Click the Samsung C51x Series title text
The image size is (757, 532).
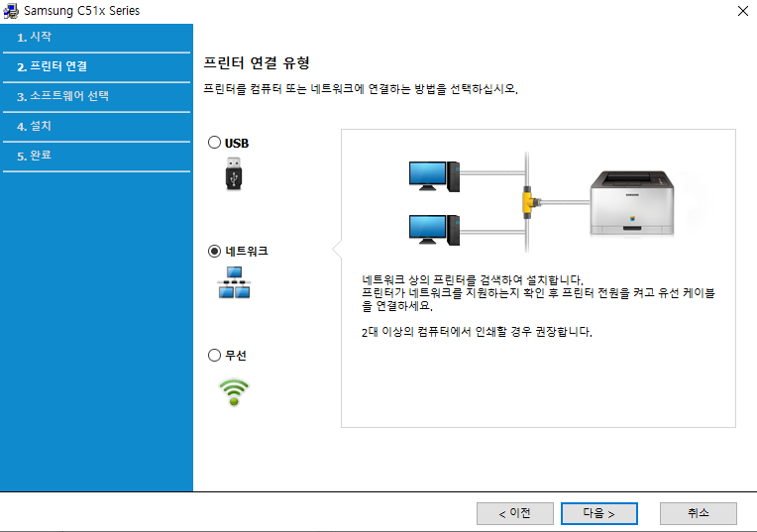pos(81,11)
